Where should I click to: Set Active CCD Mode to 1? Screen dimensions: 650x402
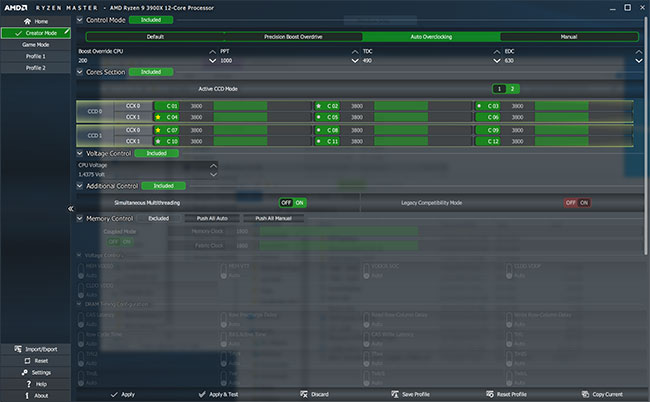coord(499,89)
